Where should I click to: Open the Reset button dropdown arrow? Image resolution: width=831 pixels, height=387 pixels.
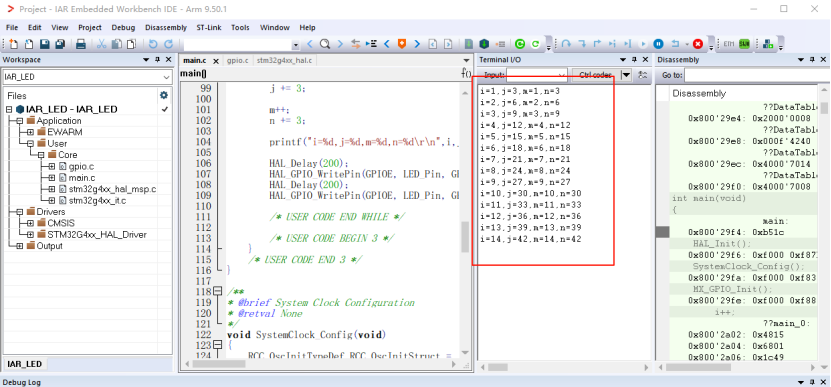[x=687, y=45]
